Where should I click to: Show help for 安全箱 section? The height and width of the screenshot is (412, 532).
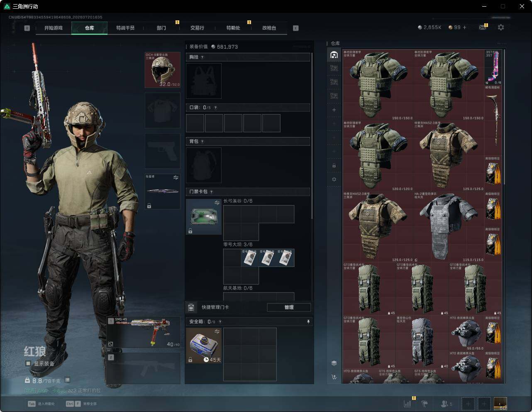(220, 321)
